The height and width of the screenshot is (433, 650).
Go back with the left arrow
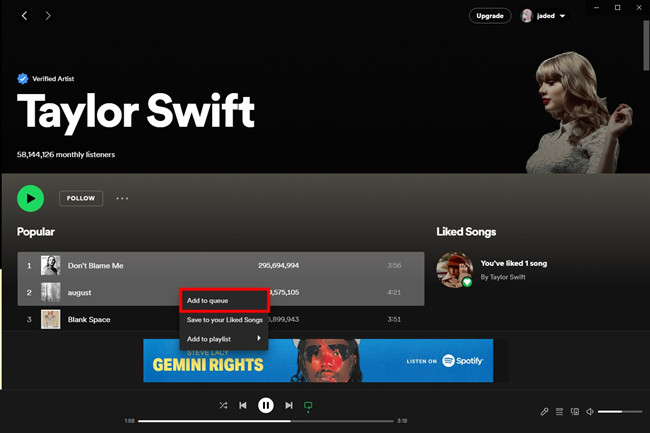pyautogui.click(x=24, y=16)
